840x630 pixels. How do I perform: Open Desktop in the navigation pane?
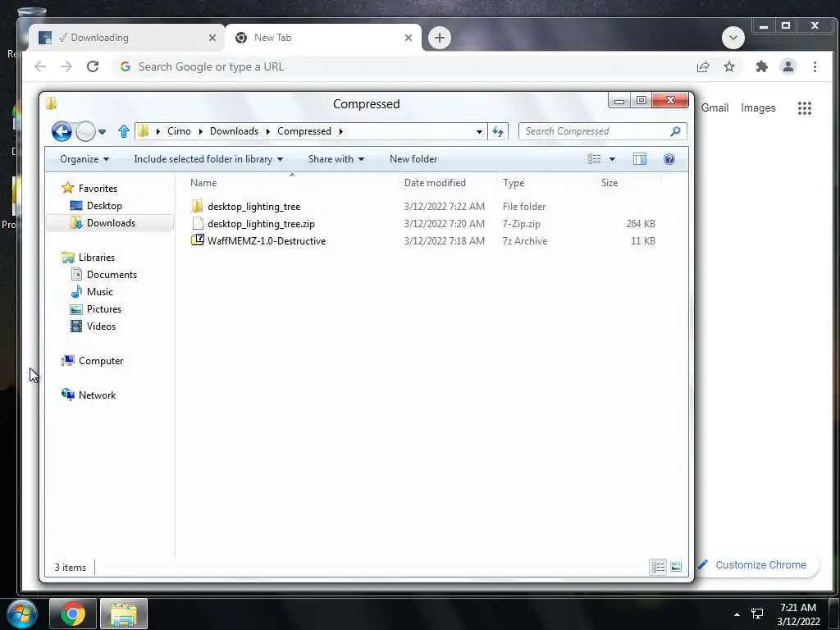click(x=104, y=206)
